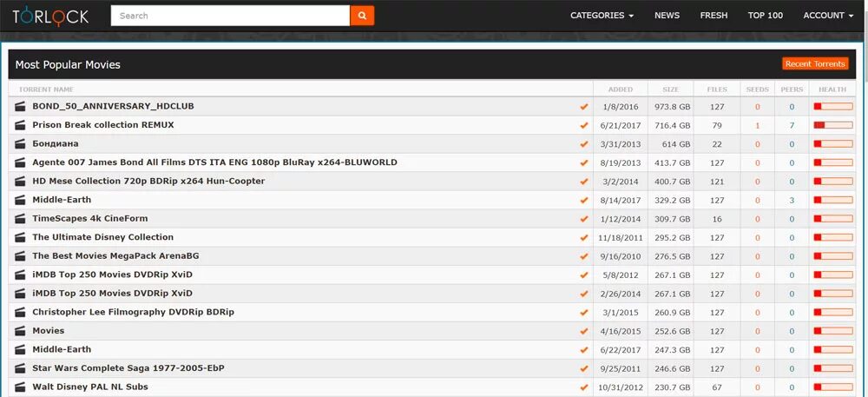Click the Recent Torrents button
This screenshot has height=397, width=868.
tap(815, 63)
